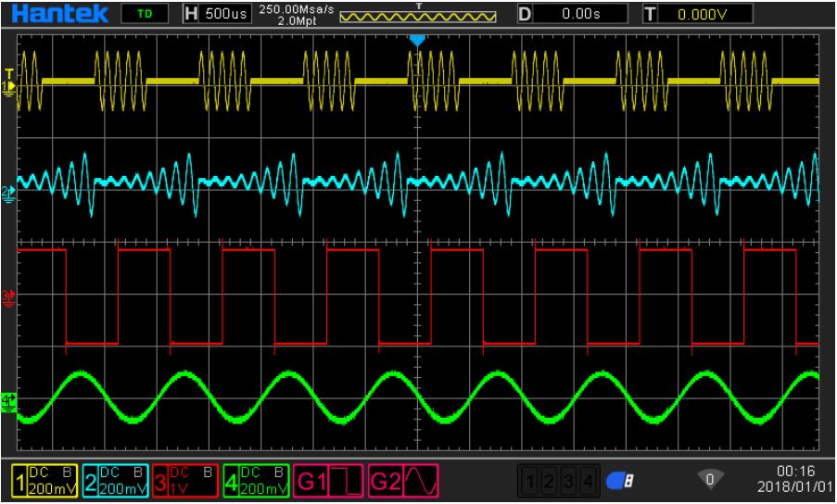Click the 500us timebase value

(226, 14)
